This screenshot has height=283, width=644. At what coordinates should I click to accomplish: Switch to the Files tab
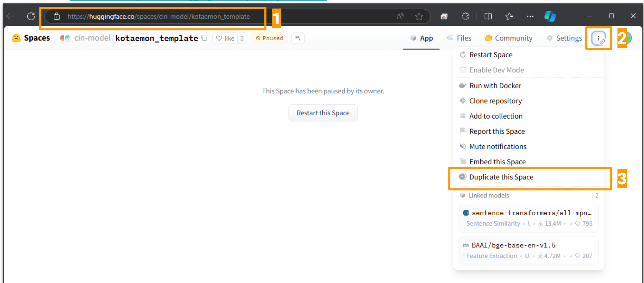[x=459, y=38]
